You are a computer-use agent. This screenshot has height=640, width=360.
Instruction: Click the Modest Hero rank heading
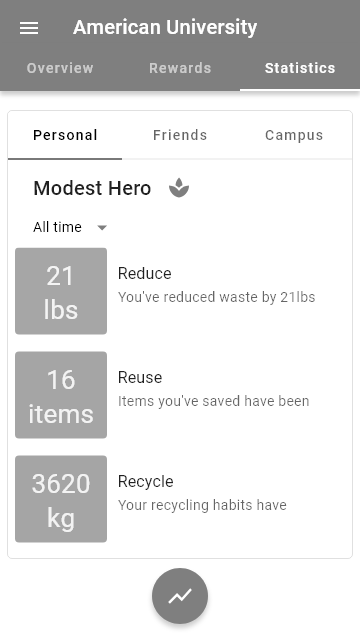pyautogui.click(x=92, y=188)
